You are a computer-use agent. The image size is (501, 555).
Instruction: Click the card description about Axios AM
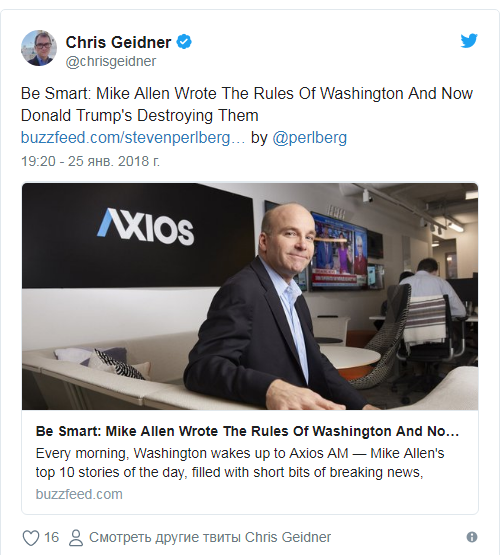tap(240, 463)
